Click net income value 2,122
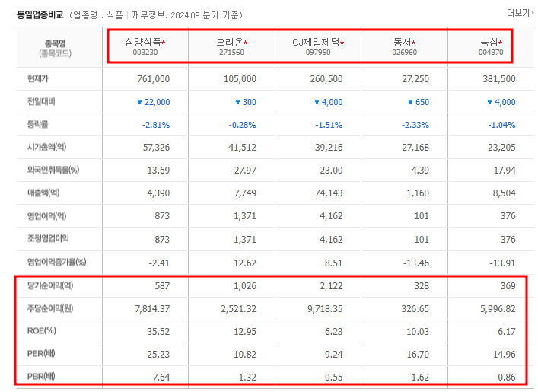The image size is (538, 392). [x=332, y=286]
